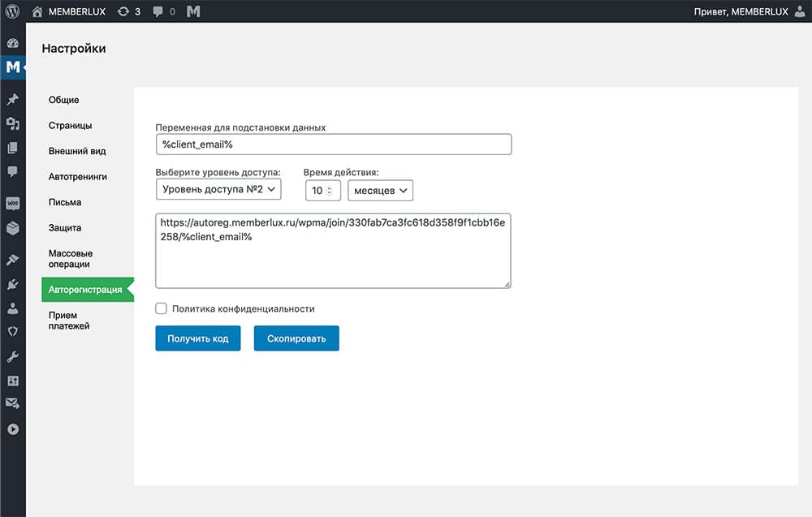812x517 pixels.
Task: Open the Plugins plug icon in sidebar
Action: [x=12, y=284]
